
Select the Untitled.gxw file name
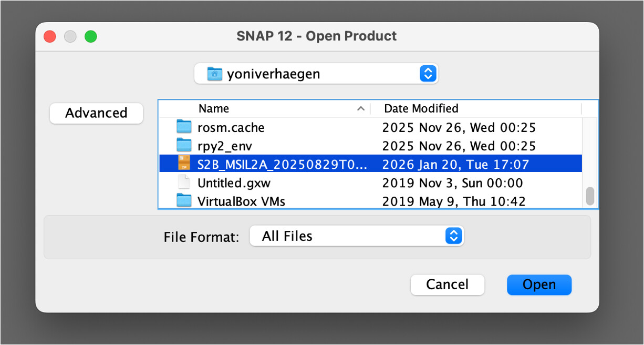[234, 183]
